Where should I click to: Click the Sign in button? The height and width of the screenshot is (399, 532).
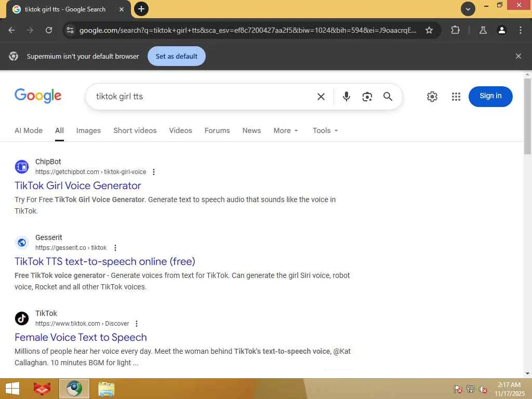[x=490, y=96]
